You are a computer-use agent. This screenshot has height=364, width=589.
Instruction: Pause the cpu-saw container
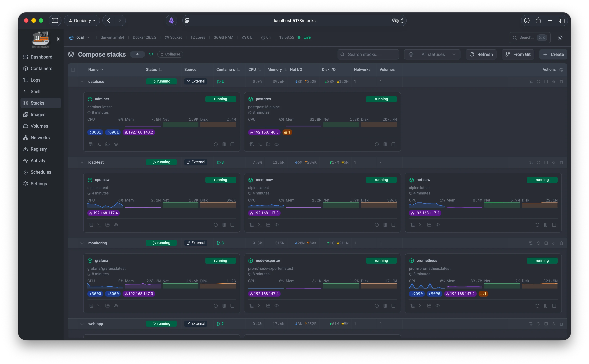click(224, 225)
